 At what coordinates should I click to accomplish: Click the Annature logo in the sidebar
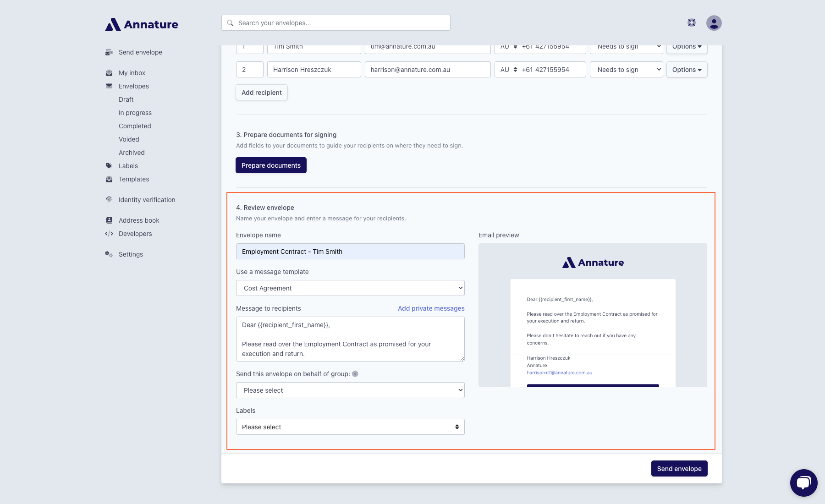(142, 24)
